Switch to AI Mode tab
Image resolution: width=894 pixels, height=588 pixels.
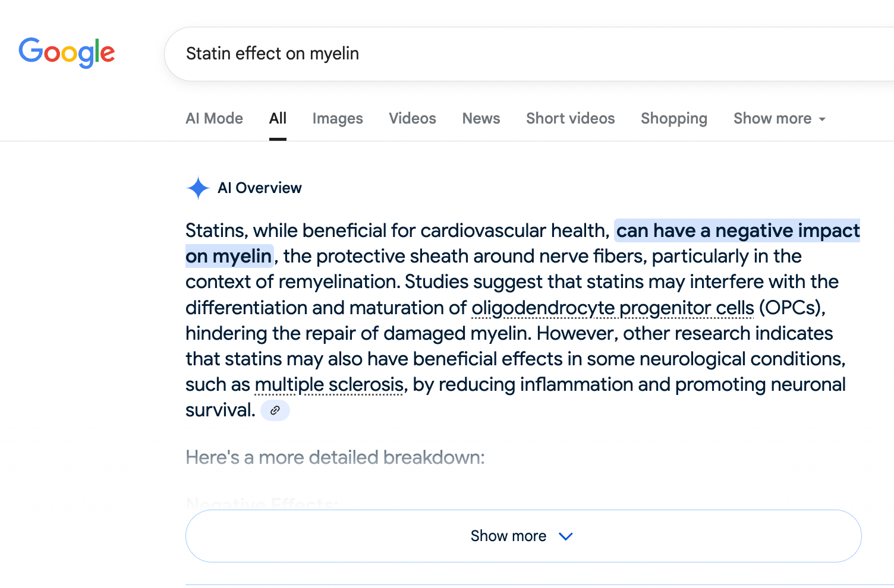[214, 119]
